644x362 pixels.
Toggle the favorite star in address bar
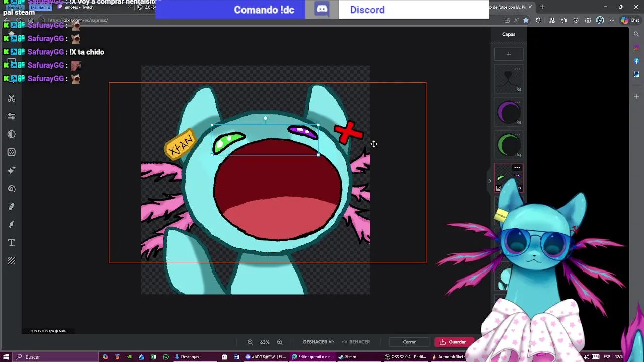pyautogui.click(x=526, y=20)
